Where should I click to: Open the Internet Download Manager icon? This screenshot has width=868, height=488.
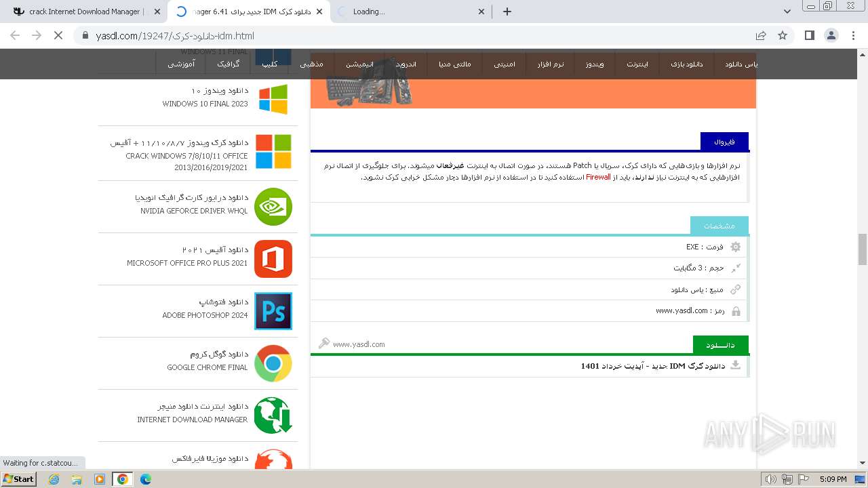(273, 415)
